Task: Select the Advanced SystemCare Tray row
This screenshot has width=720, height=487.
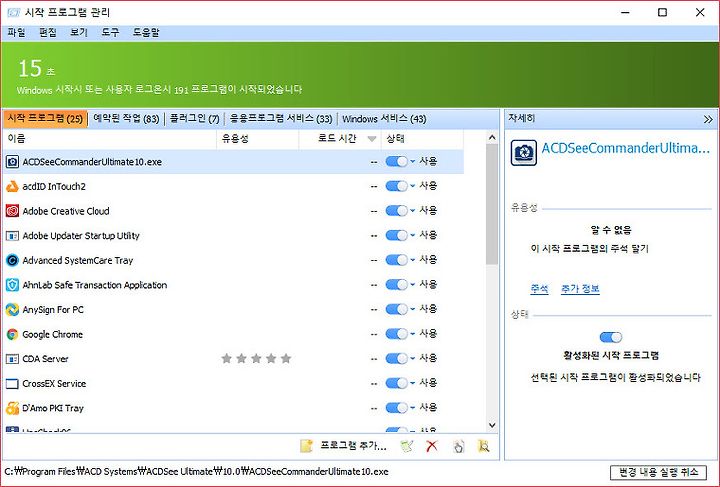Action: [x=234, y=260]
